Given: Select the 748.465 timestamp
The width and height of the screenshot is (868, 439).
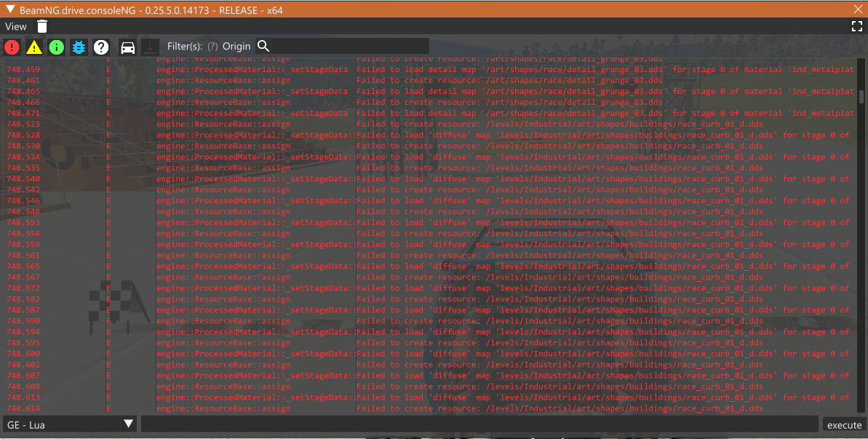Looking at the screenshot, I should [x=23, y=91].
